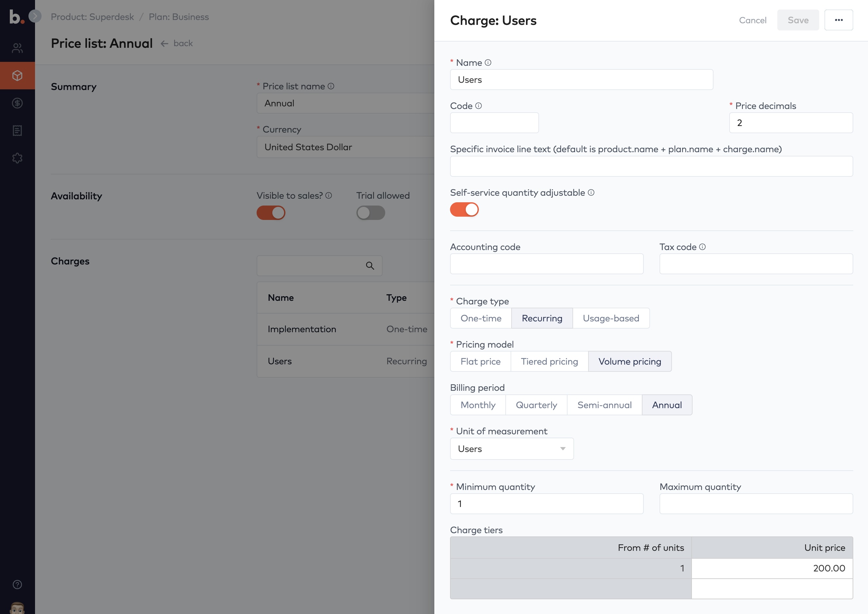Show info tooltip next to Tax code
This screenshot has width=868, height=614.
pos(702,247)
